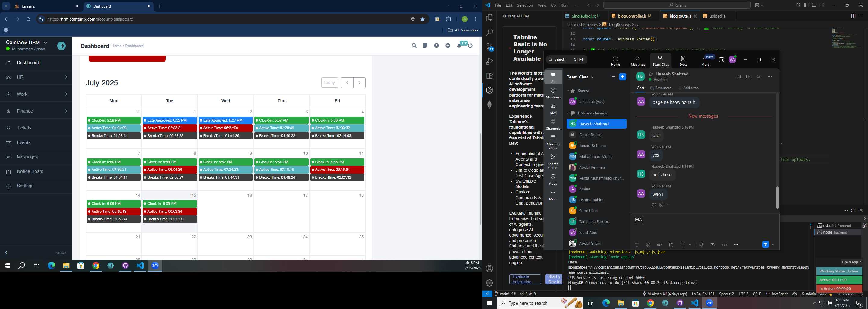Open VS Code Run and Debug view
This screenshot has height=309, width=868.
point(489,61)
